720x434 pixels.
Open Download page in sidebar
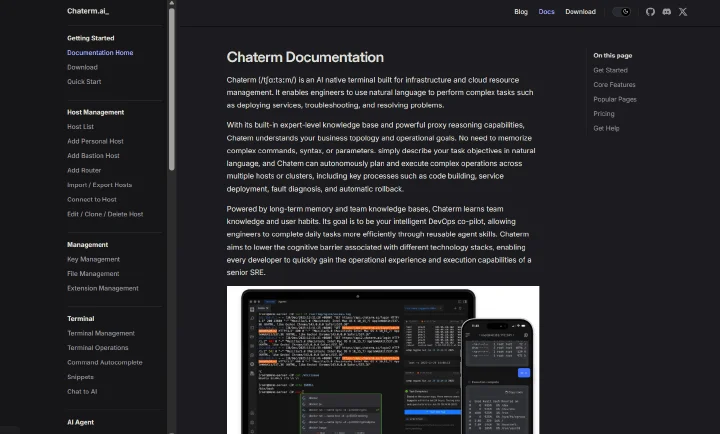(x=82, y=68)
